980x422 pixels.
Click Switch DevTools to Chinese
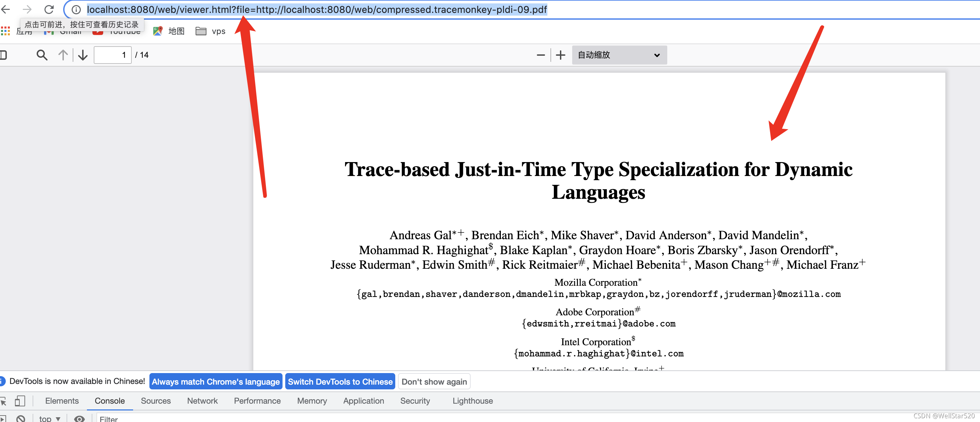pos(340,382)
